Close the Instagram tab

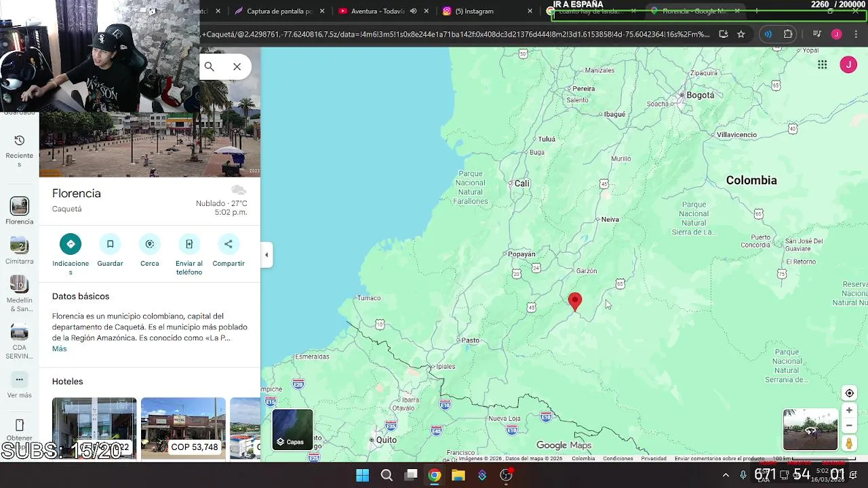point(530,11)
